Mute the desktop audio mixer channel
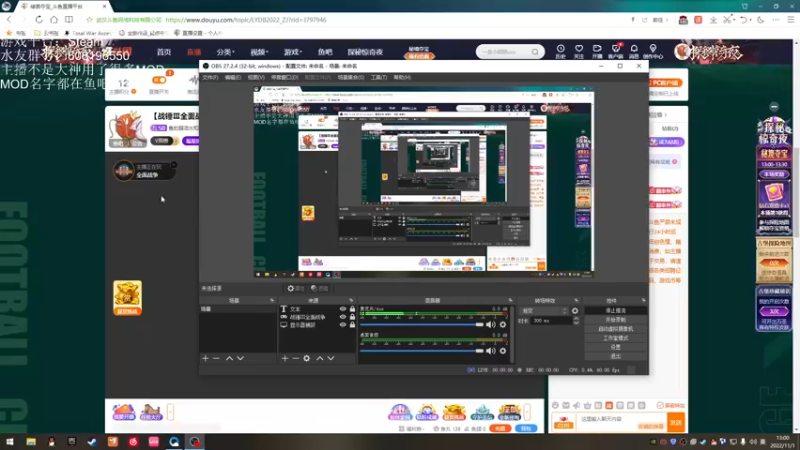Image resolution: width=800 pixels, height=450 pixels. [491, 351]
